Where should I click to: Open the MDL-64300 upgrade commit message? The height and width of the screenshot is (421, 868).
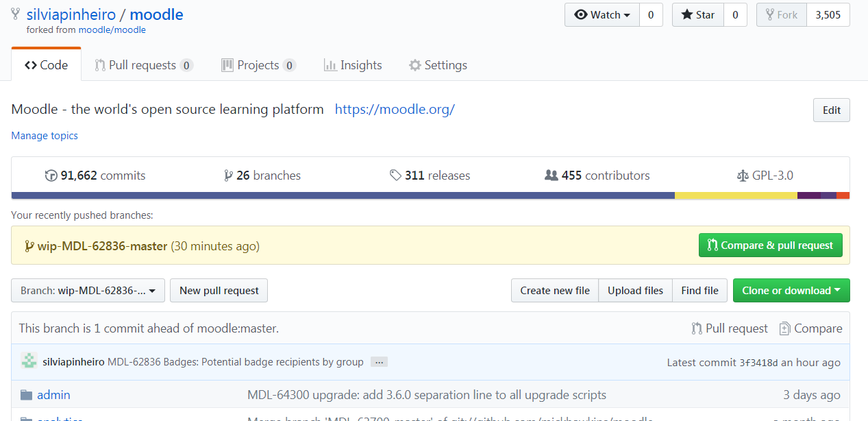[x=427, y=395]
